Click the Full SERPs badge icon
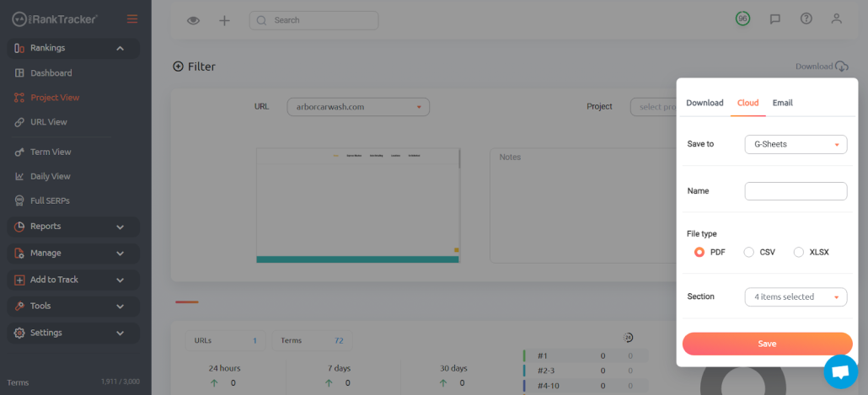Viewport: 868px width, 395px height. point(19,200)
